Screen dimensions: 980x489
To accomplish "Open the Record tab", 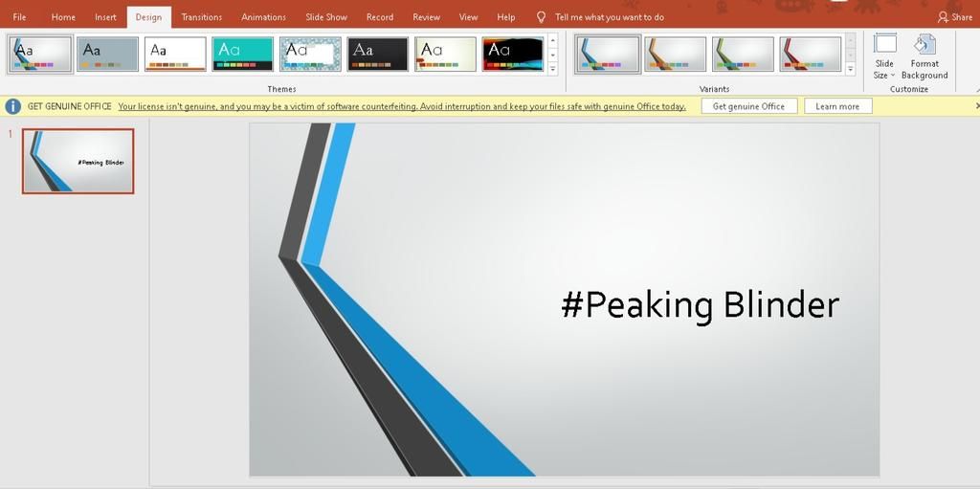I will (380, 17).
